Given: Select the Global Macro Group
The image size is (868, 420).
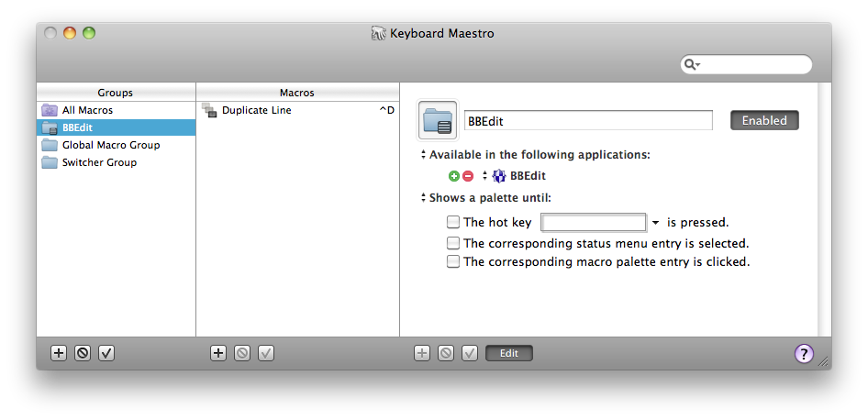Looking at the screenshot, I should [117, 145].
